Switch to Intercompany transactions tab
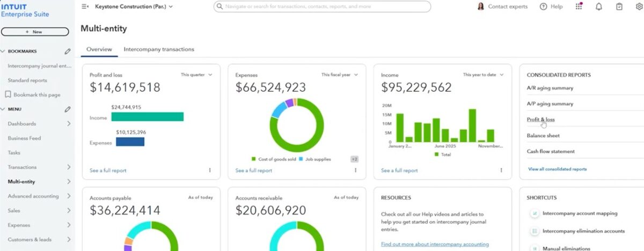This screenshot has height=251, width=644. coord(159,49)
